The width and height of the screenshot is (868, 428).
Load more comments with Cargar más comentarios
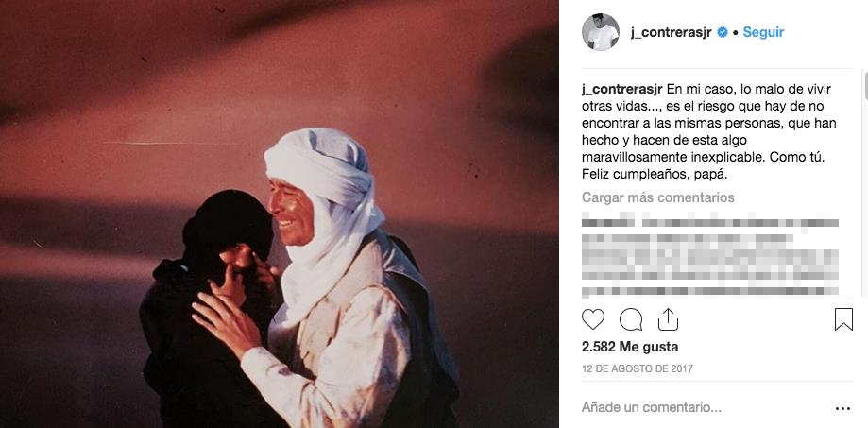click(x=658, y=197)
